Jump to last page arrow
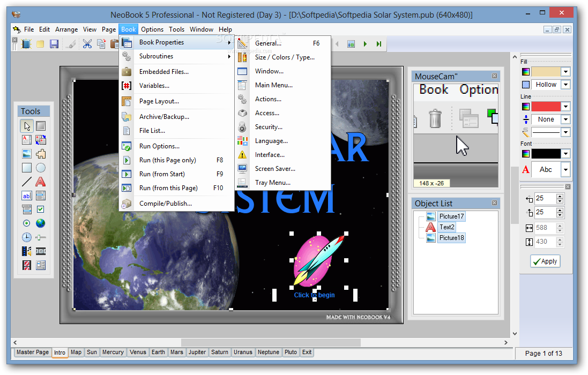Screen dimensions: 588x375 379,44
